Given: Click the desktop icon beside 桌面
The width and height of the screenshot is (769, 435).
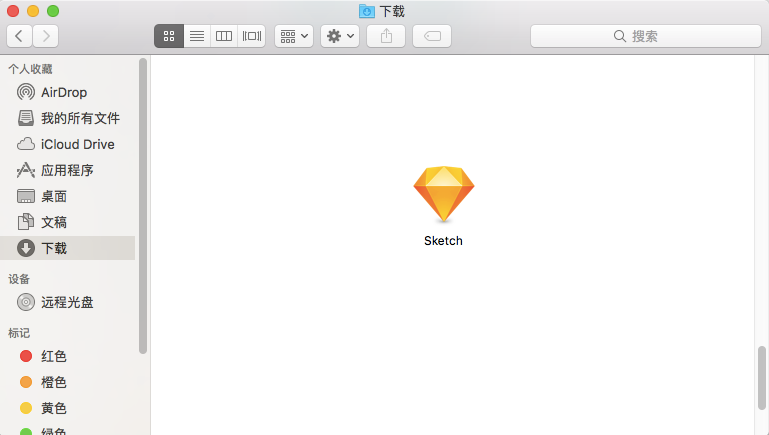Looking at the screenshot, I should pyautogui.click(x=26, y=196).
